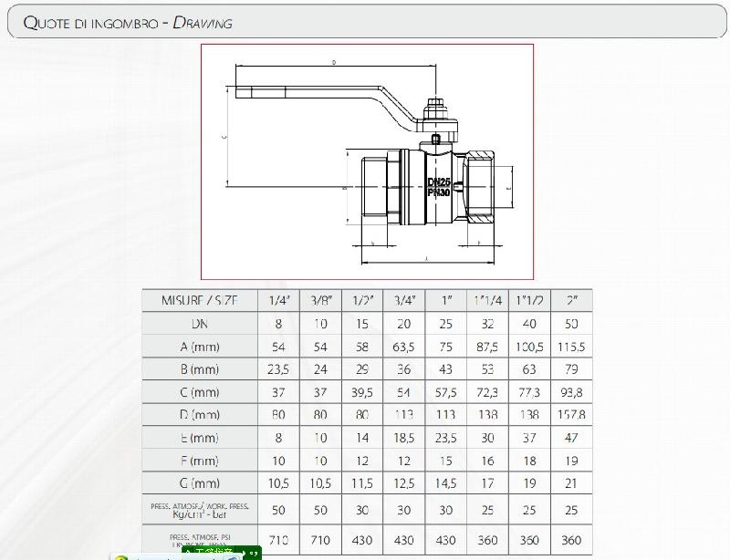Select the Kg/cm² - bar pressure label

[x=199, y=514]
